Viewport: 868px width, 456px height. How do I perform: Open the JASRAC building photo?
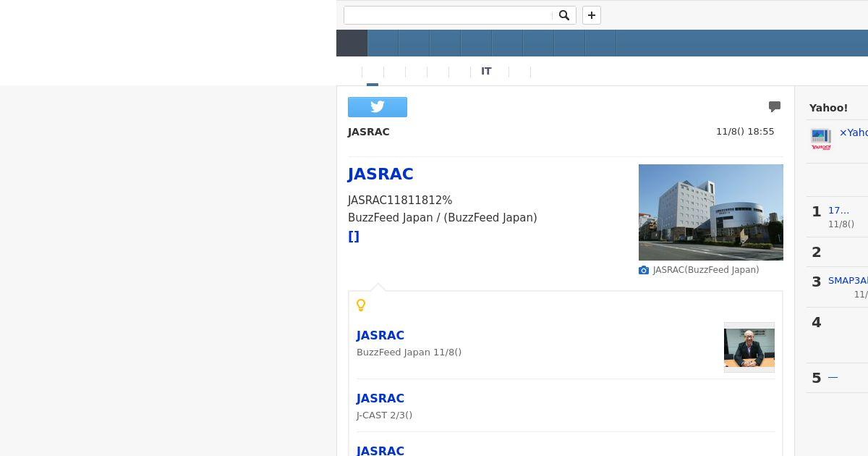[x=711, y=212]
